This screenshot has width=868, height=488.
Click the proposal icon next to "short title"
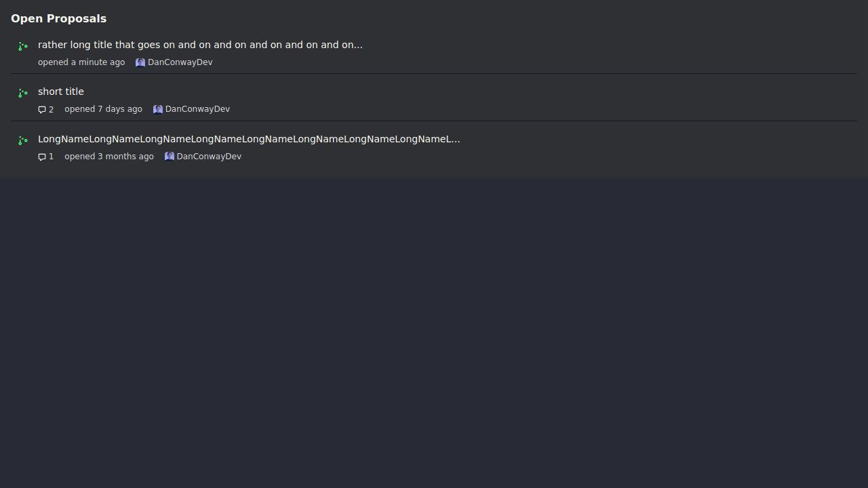point(23,93)
